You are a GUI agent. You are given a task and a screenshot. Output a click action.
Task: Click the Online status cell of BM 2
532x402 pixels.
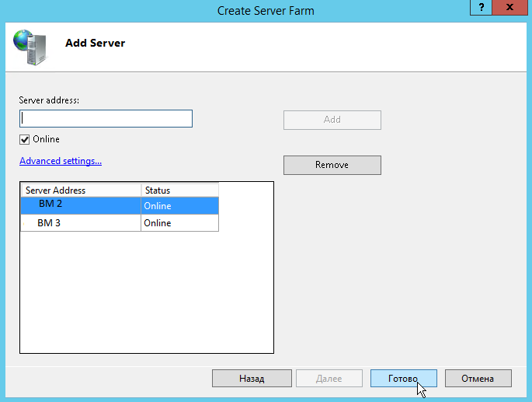click(x=179, y=206)
